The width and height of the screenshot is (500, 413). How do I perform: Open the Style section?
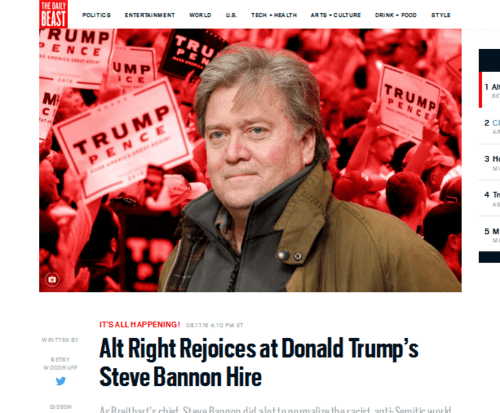441,15
